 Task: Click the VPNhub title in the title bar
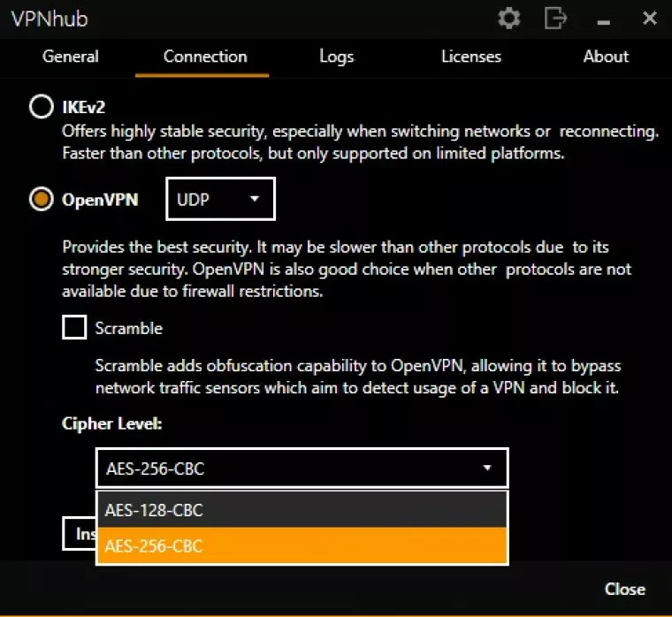tap(50, 19)
